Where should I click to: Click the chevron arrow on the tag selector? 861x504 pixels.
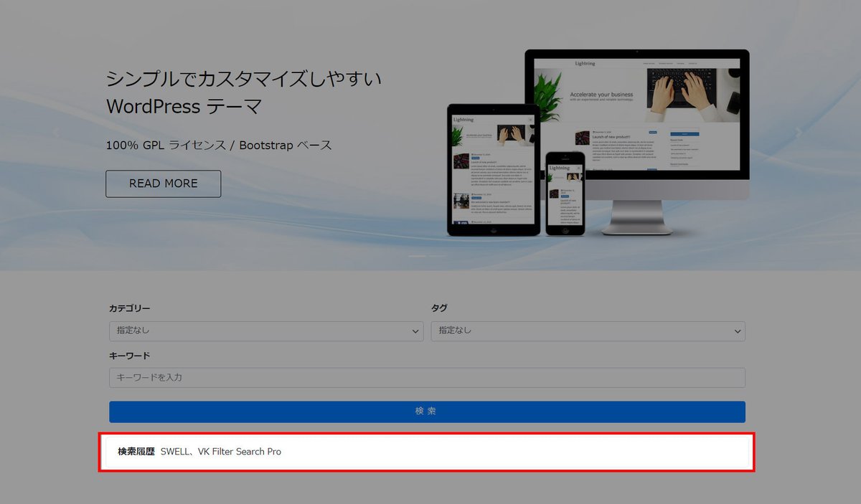pos(737,331)
